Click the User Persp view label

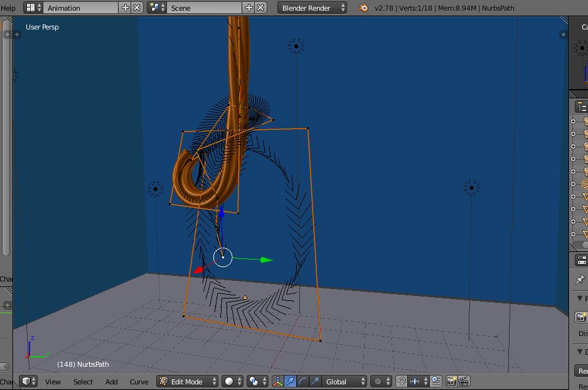coord(42,27)
